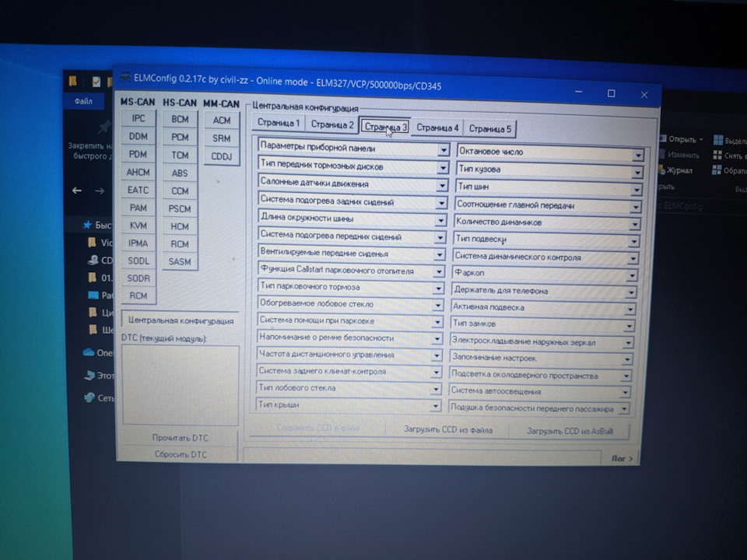Select the DDM module
Viewport: 747px width, 560px height.
(x=139, y=136)
